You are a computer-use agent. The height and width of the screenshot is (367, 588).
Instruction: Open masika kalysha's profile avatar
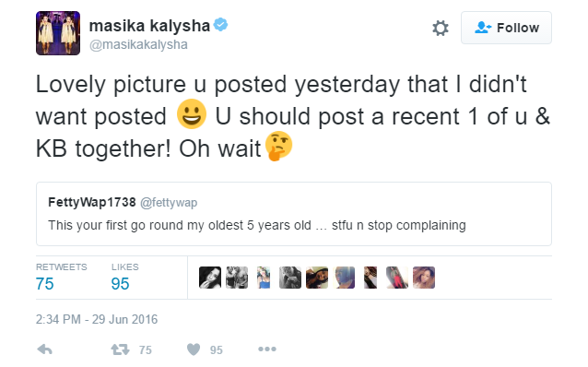point(58,33)
